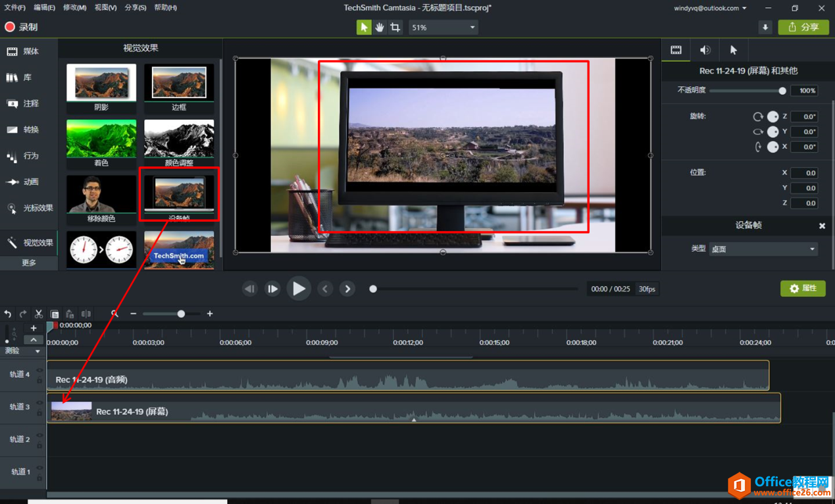This screenshot has width=835, height=504.
Task: Select the clip speed effect with clocks
Action: coord(101,249)
